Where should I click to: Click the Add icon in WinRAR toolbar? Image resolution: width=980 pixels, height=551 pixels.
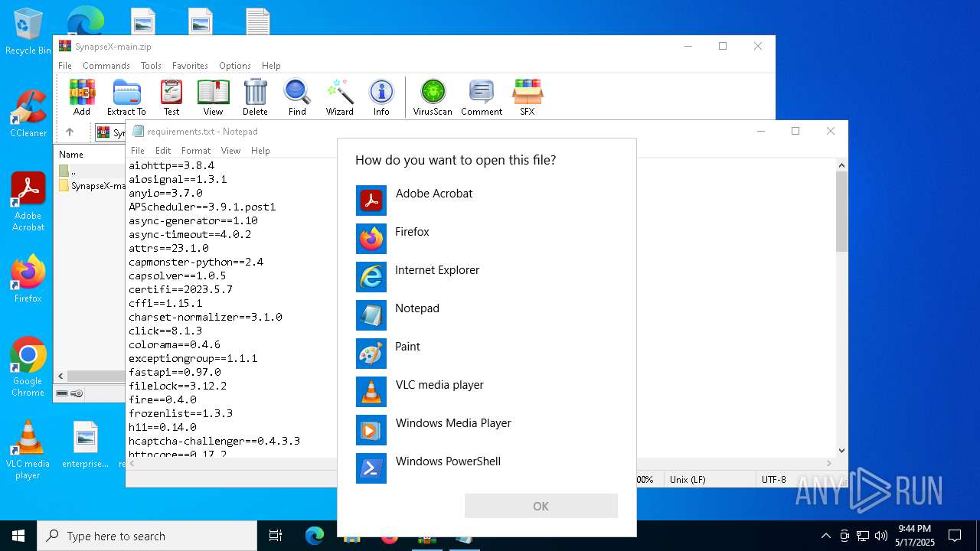82,97
